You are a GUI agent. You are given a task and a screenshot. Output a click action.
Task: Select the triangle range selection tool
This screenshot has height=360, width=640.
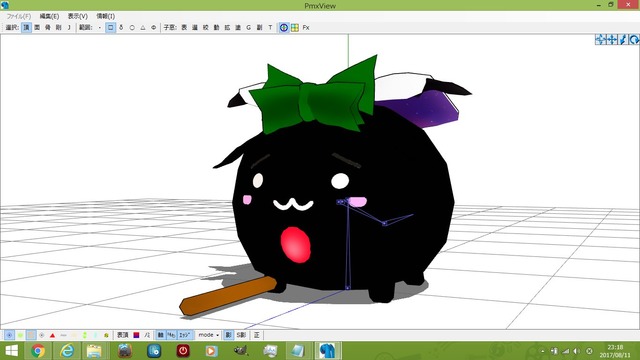(143, 27)
